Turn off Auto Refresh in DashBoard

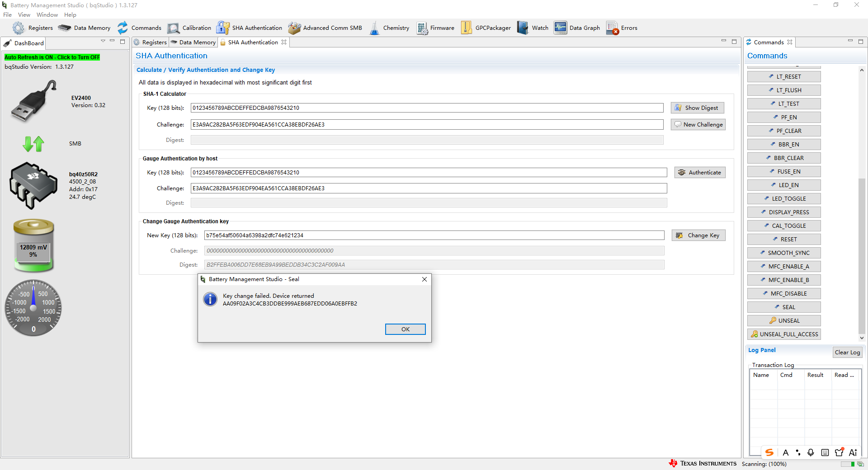coord(52,57)
